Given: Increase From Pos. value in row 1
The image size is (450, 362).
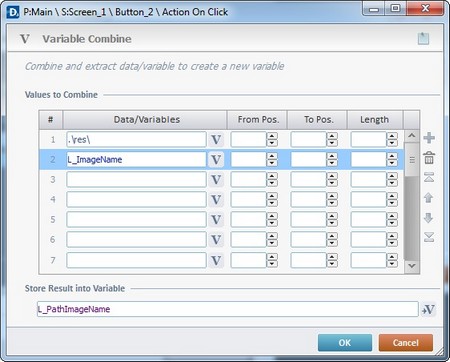Looking at the screenshot, I should (272, 136).
